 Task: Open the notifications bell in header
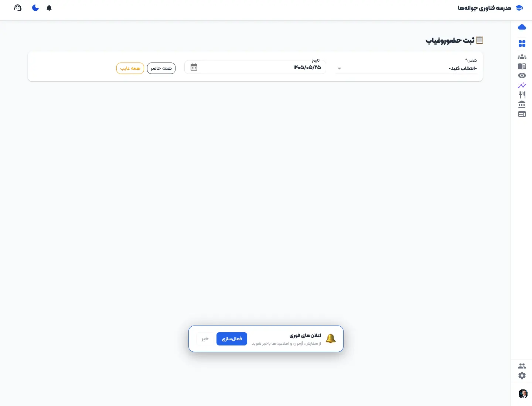(49, 8)
